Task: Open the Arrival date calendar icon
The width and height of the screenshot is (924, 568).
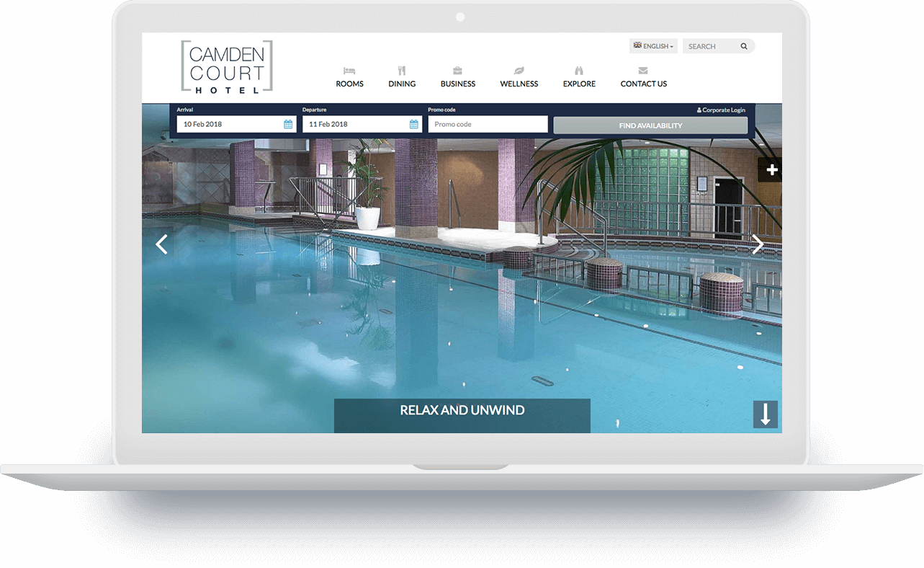Action: pos(288,124)
